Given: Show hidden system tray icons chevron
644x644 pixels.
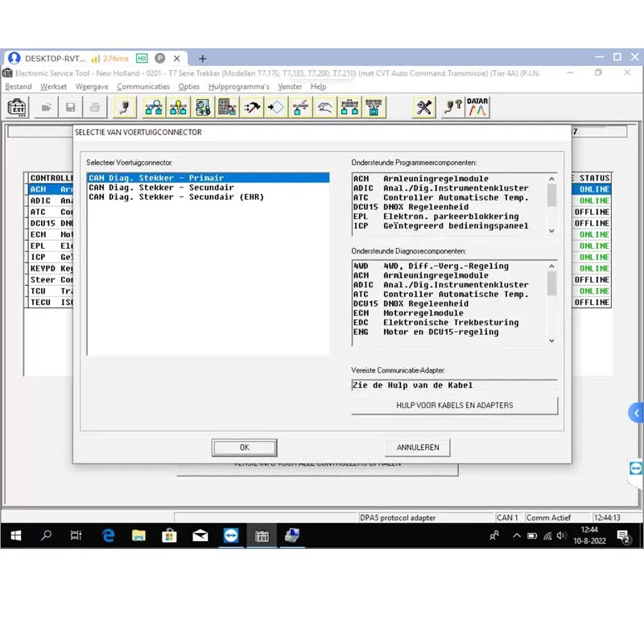Looking at the screenshot, I should pos(517,535).
